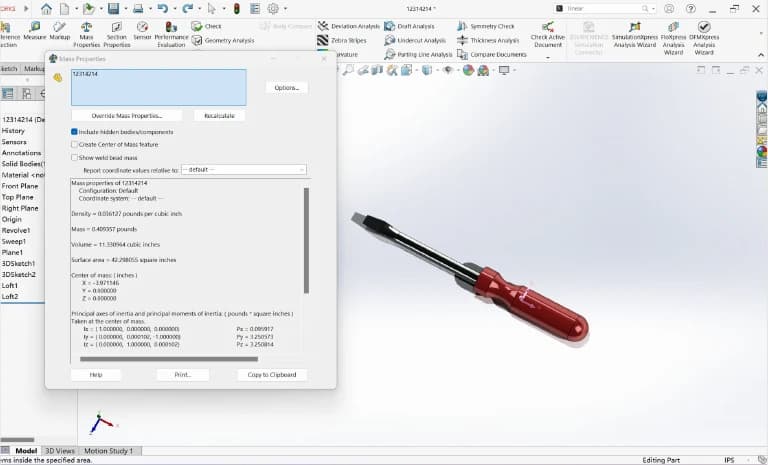Expand the New document dropdown arrow
Viewport: 768px width, 465px height.
(76, 8)
